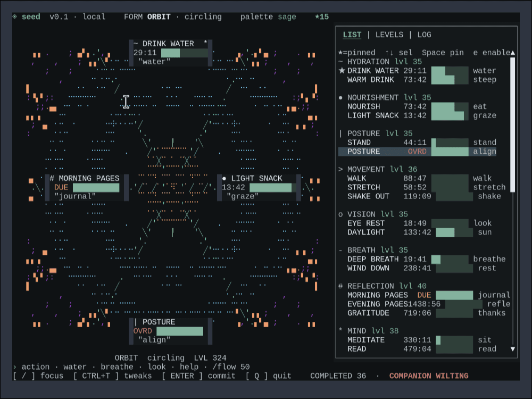This screenshot has height=399, width=532.
Task: Click the dot icon on LIGHT SNACK card
Action: tap(225, 178)
